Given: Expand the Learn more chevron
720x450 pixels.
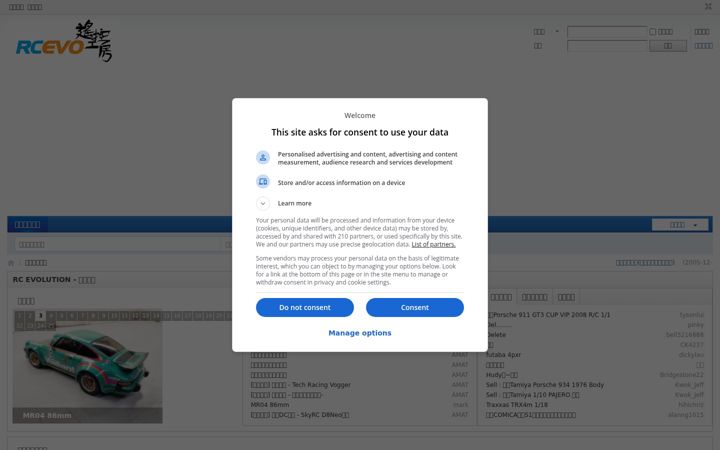Looking at the screenshot, I should click(x=263, y=203).
